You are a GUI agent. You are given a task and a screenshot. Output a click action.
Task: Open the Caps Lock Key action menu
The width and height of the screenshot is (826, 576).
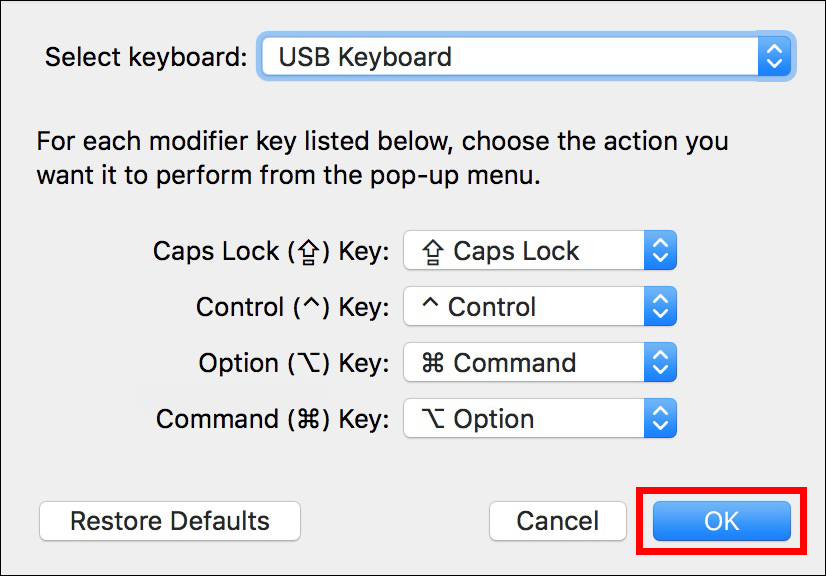(539, 250)
